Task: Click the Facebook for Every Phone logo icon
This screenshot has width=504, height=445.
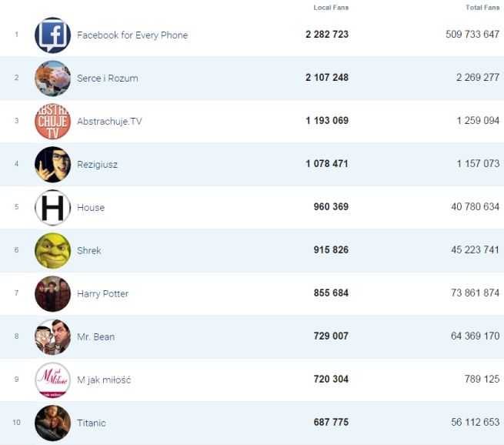Action: (52, 35)
